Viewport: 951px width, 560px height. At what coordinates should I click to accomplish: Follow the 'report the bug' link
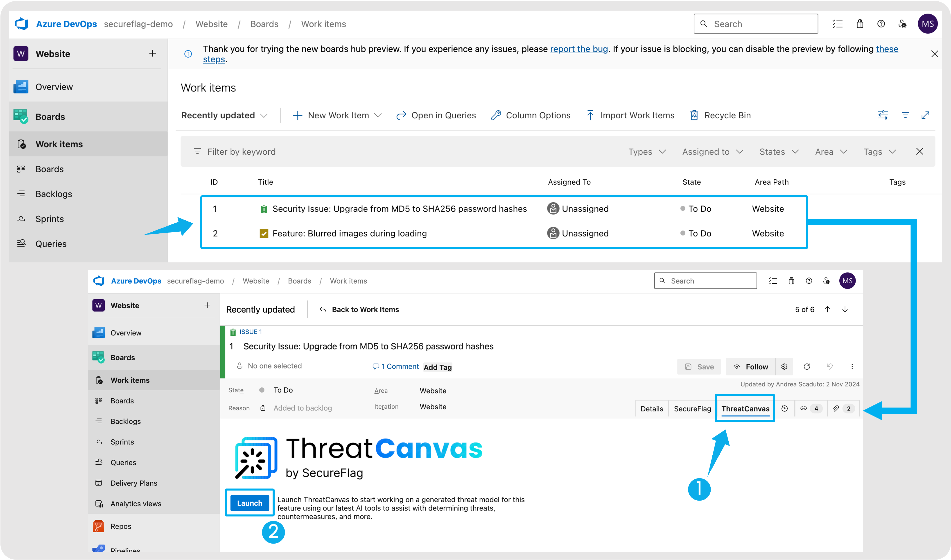[x=578, y=49]
